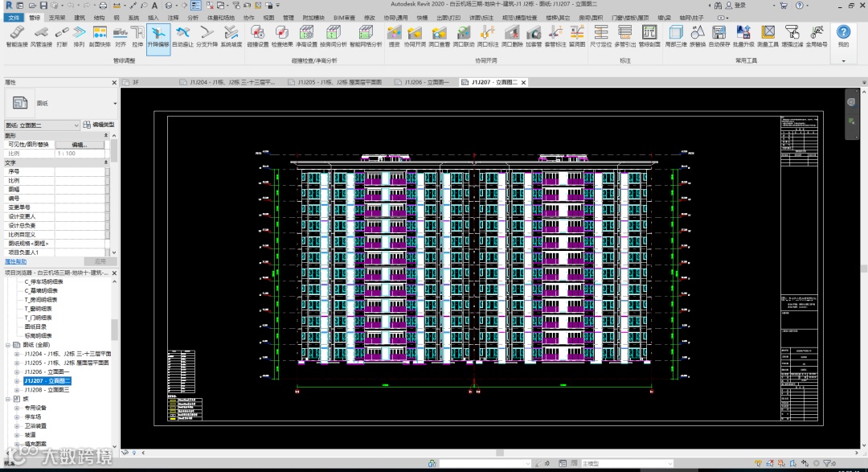Screen dimensions: 868x472
Task: Click the 序号 property value field
Action: [80, 172]
